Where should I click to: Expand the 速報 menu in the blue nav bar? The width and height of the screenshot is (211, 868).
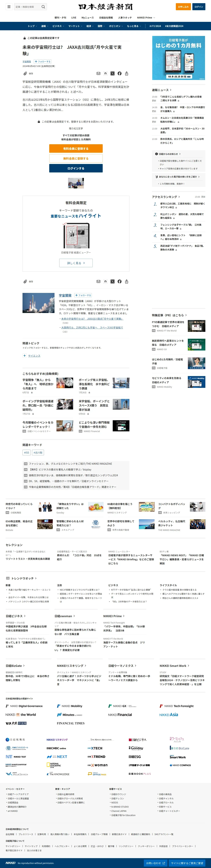tap(45, 26)
